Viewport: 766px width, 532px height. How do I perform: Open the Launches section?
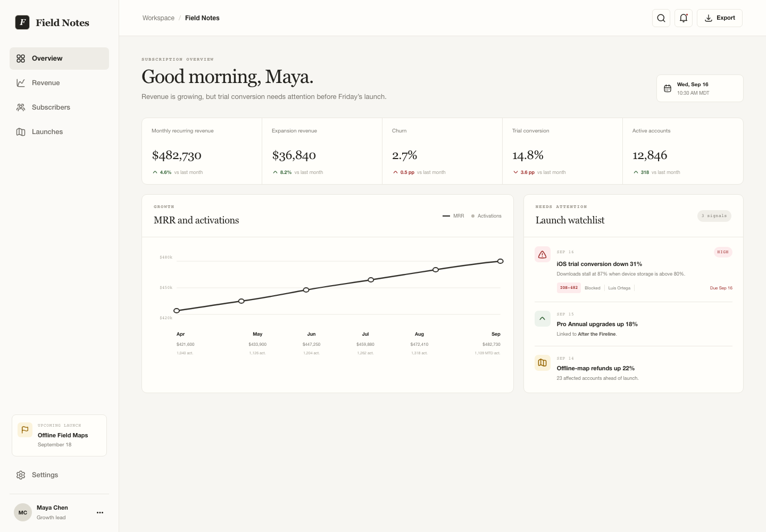59,132
